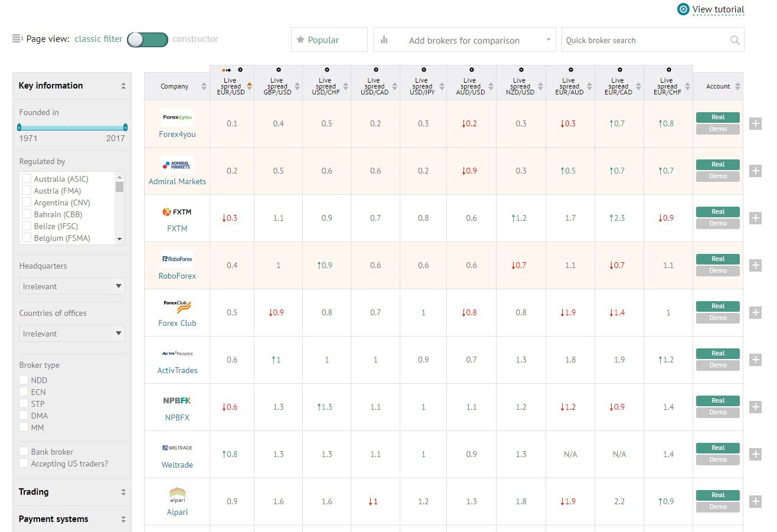Image resolution: width=777 pixels, height=532 pixels.
Task: Sort table by Company column
Action: [177, 86]
